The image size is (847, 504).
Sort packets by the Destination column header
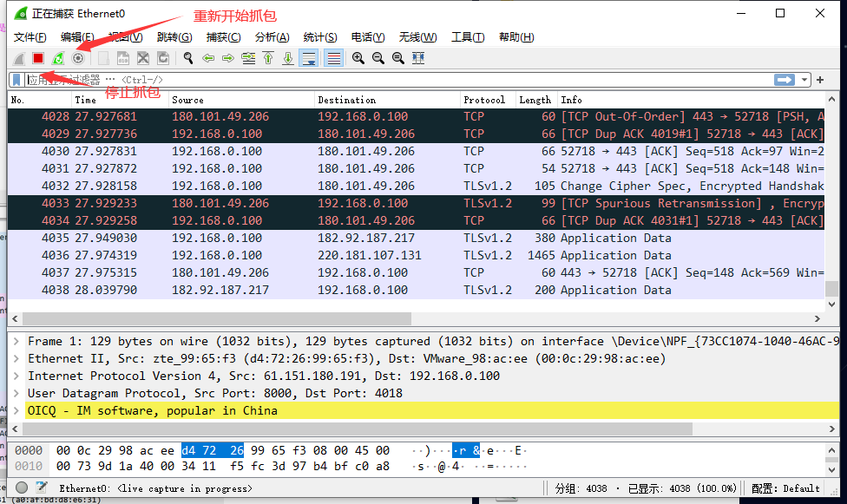coord(387,100)
